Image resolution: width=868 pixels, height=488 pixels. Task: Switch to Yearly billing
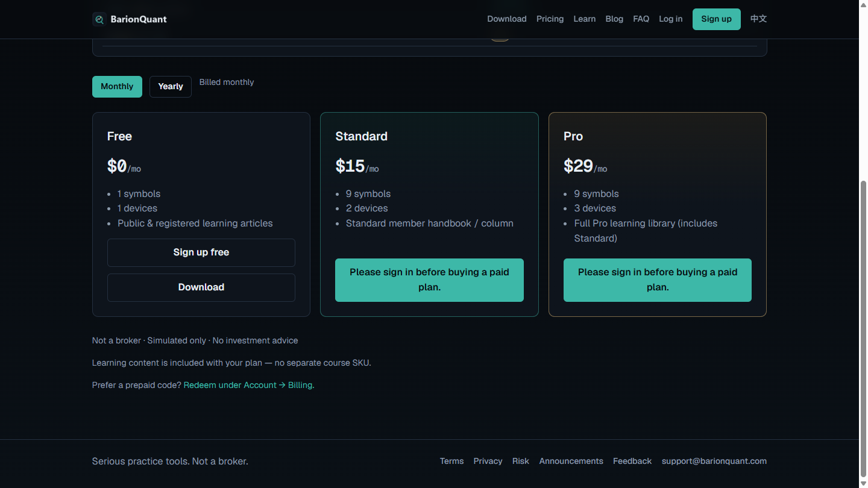point(171,87)
